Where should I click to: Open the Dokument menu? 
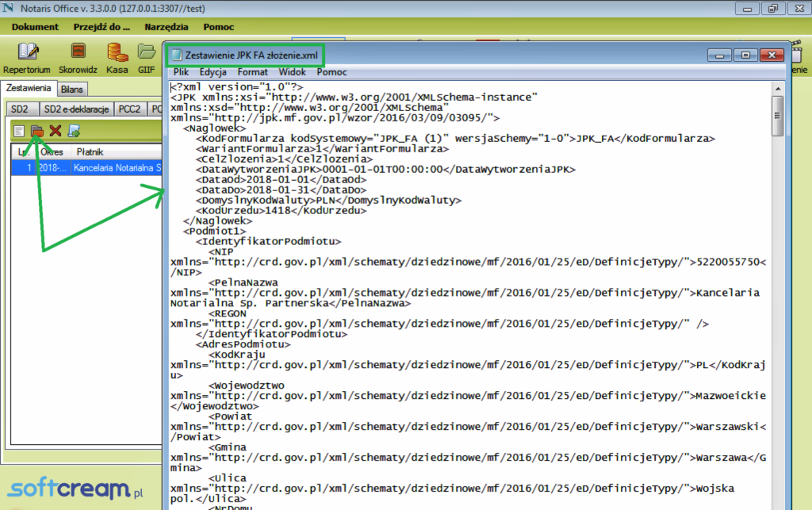click(35, 27)
